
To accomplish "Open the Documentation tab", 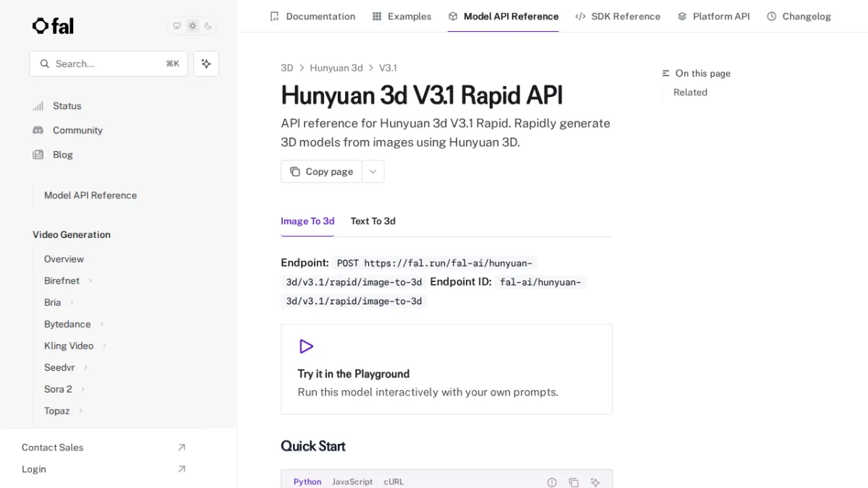I will point(312,16).
